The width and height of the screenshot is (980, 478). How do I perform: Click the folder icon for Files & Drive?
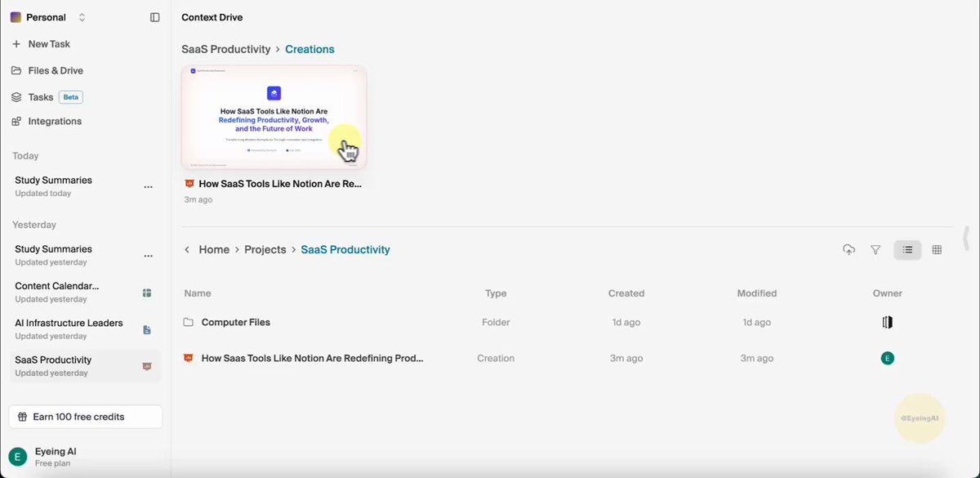16,70
